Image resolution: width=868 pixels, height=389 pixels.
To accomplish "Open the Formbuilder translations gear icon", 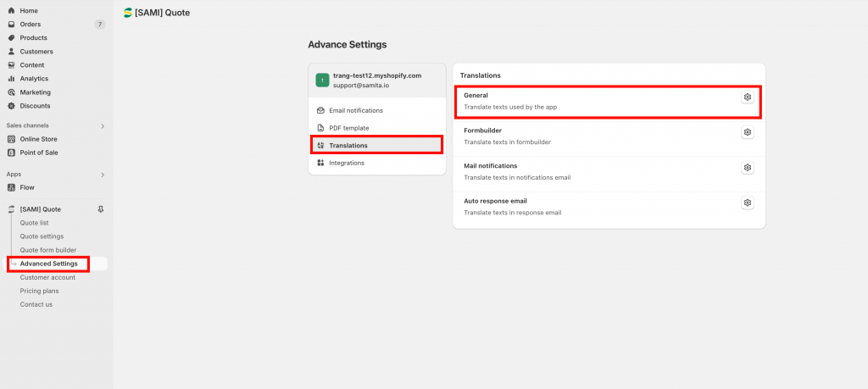I will coord(748,132).
